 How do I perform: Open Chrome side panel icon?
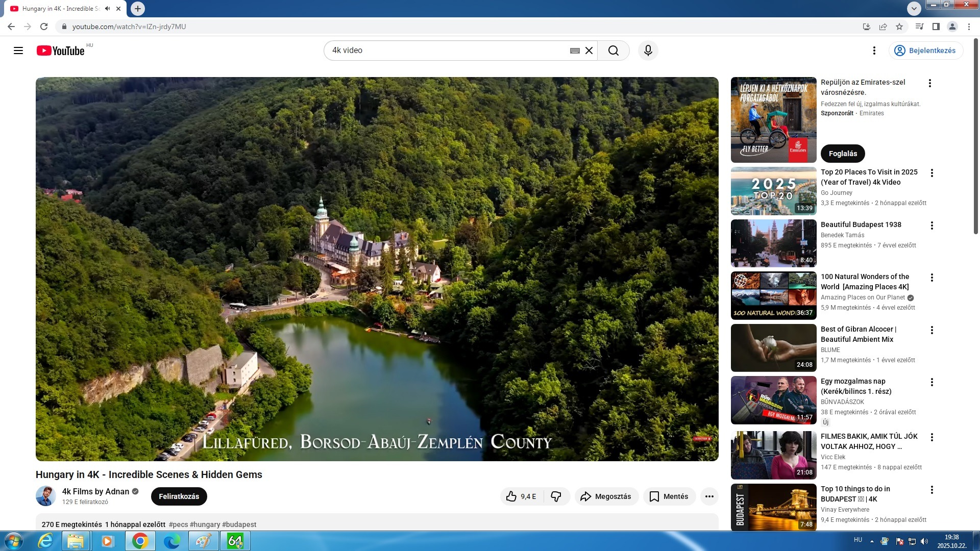(x=936, y=27)
